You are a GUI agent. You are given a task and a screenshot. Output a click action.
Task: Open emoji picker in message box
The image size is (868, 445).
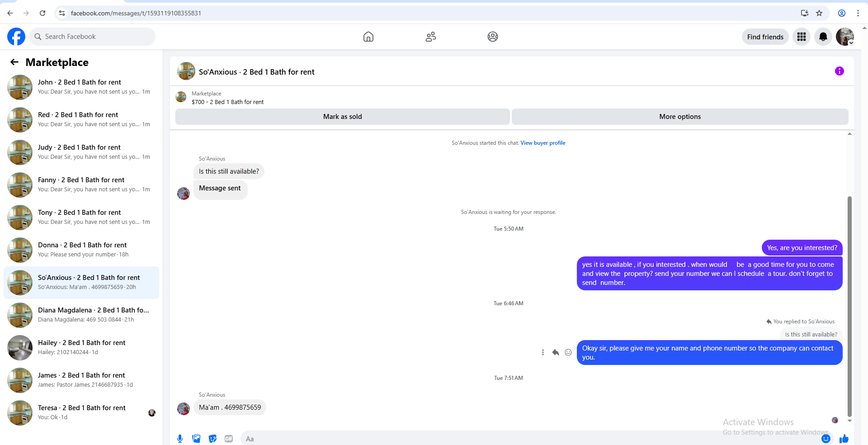click(826, 439)
